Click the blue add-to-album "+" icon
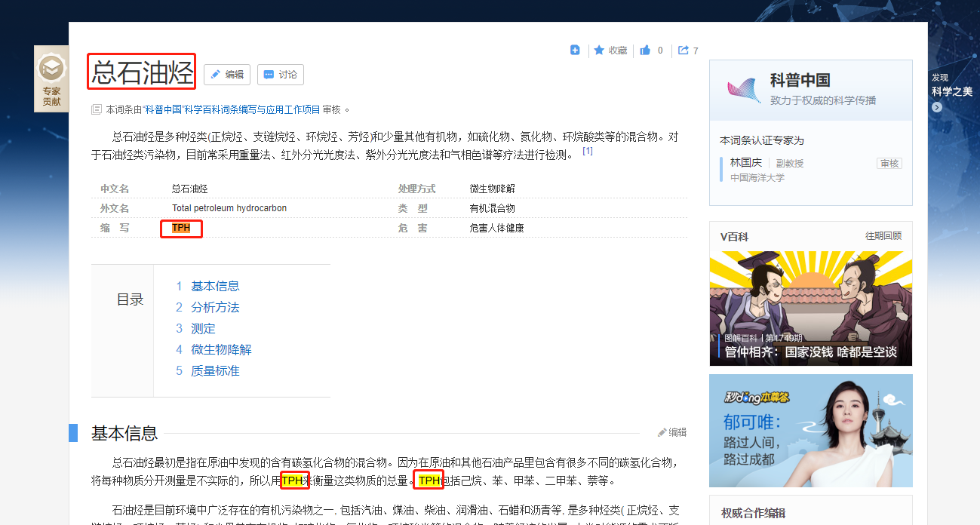Screen dimensions: 980x525 tap(575, 50)
